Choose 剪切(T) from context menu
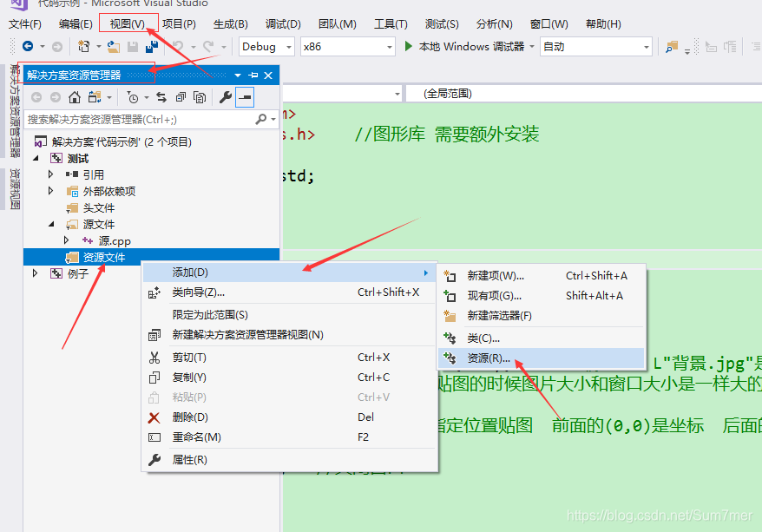Image resolution: width=762 pixels, height=532 pixels. point(289,358)
